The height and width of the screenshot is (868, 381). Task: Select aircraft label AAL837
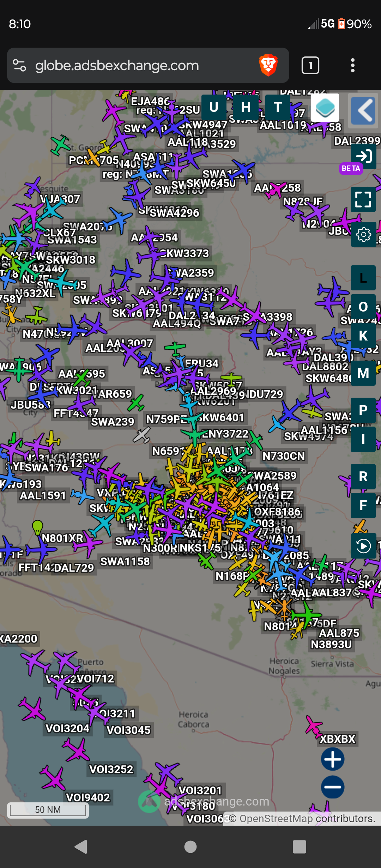(x=331, y=592)
